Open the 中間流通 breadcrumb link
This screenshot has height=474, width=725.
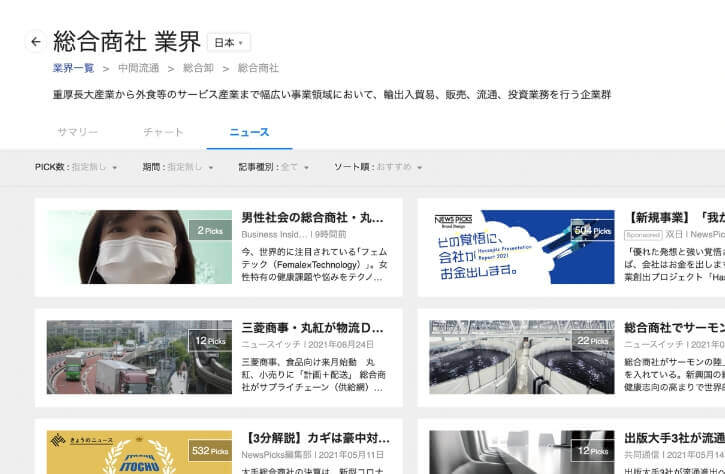[139, 68]
